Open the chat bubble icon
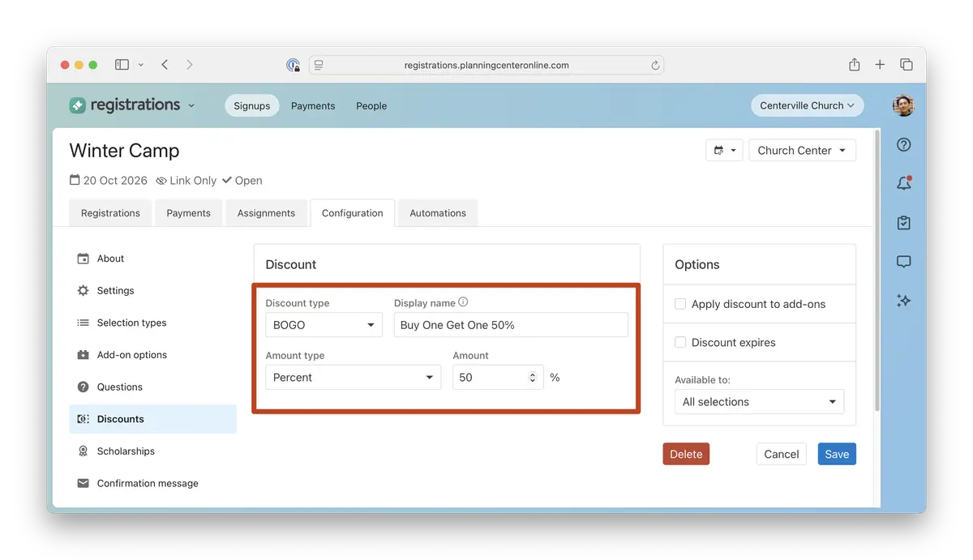 coord(904,262)
